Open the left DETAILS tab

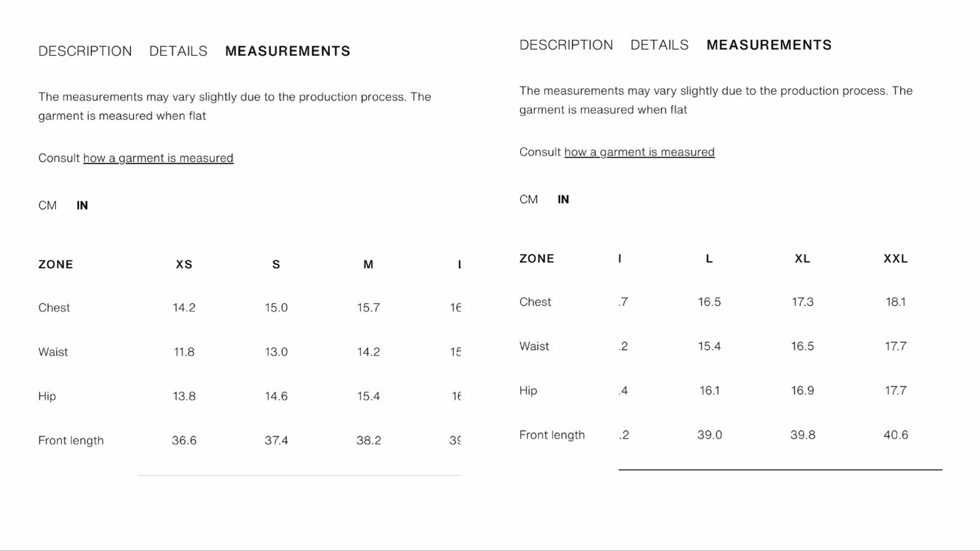pyautogui.click(x=178, y=51)
